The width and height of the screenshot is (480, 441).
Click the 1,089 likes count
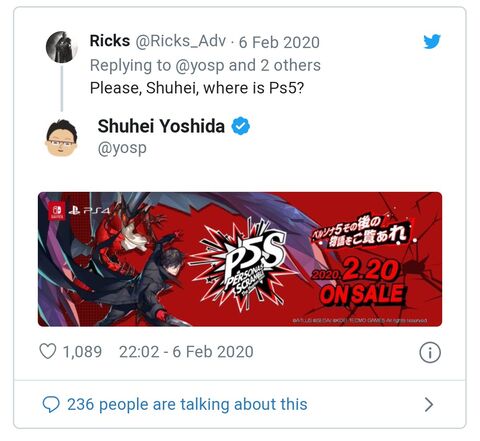click(82, 352)
